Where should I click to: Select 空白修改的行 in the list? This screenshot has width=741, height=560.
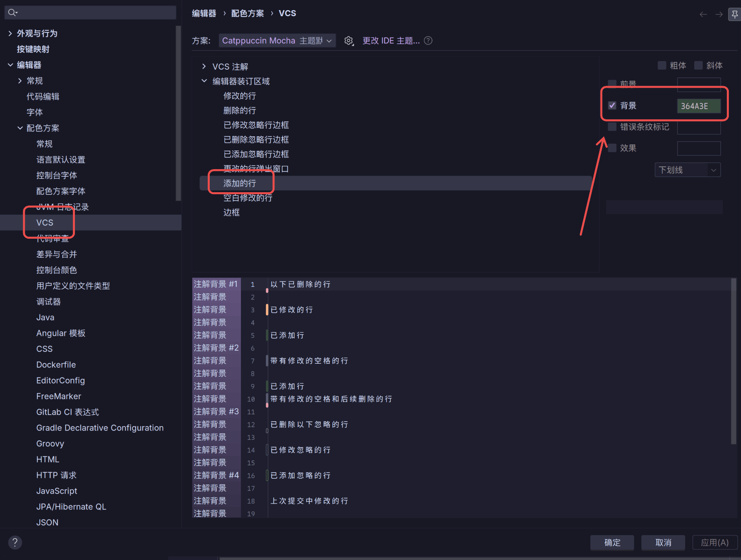click(248, 198)
